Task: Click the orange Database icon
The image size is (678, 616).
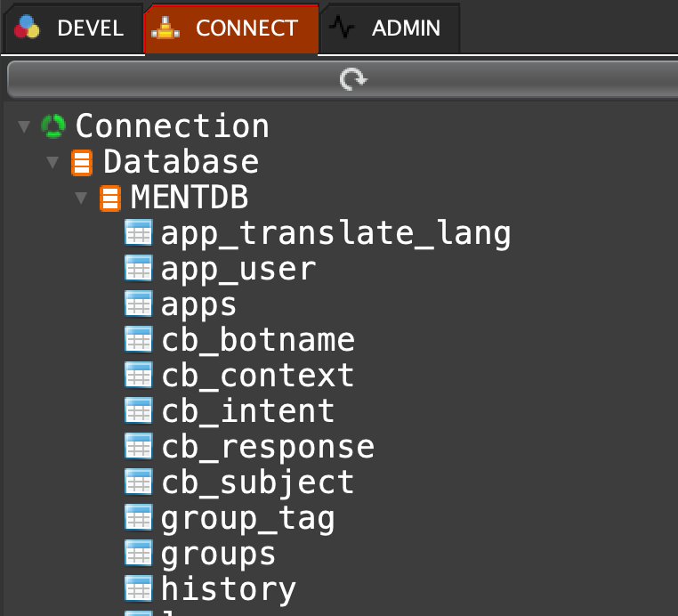Action: (x=82, y=163)
